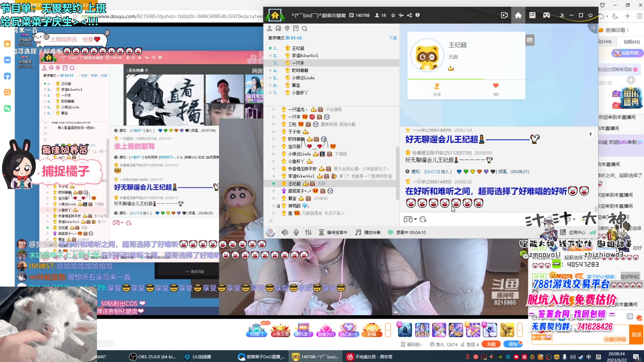Jump to chat top with arrow button
The width and height of the screenshot is (644, 362).
click(590, 134)
